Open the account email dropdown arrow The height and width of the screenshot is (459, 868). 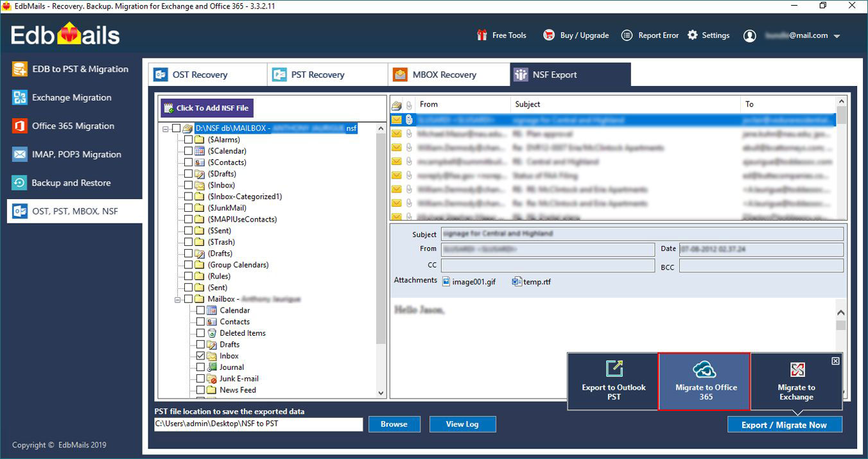pyautogui.click(x=837, y=37)
